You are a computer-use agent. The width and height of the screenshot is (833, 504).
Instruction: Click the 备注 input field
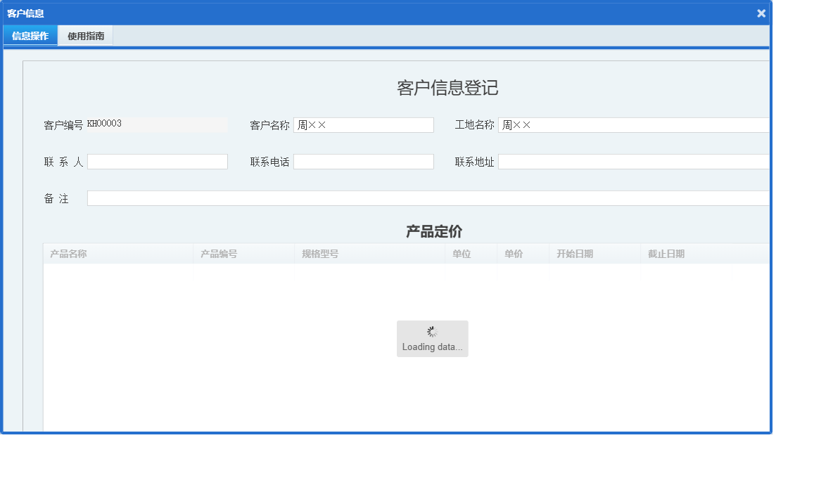click(x=422, y=198)
